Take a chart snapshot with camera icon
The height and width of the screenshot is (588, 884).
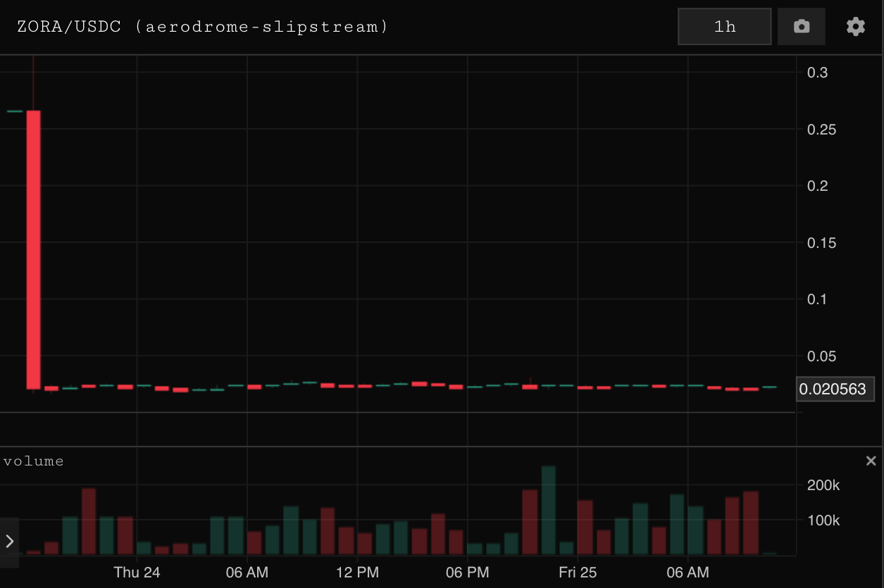801,27
